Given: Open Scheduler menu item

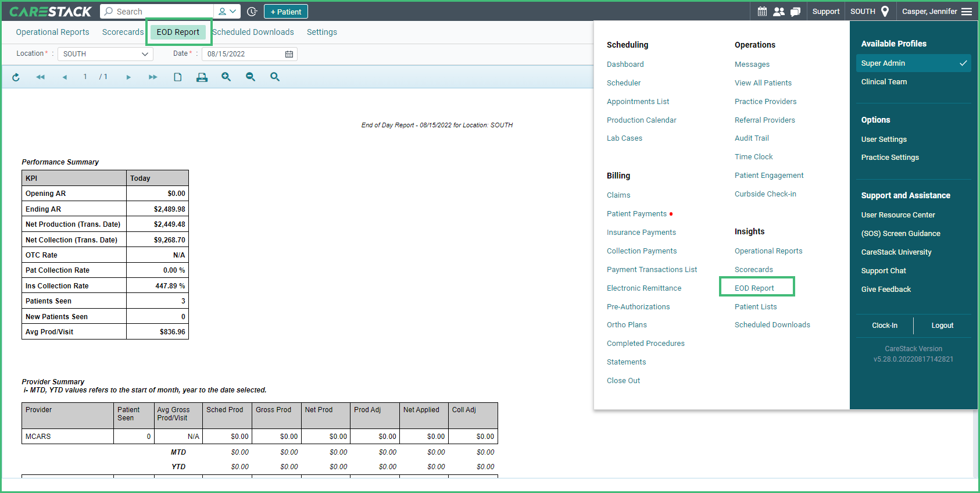Looking at the screenshot, I should [x=624, y=83].
